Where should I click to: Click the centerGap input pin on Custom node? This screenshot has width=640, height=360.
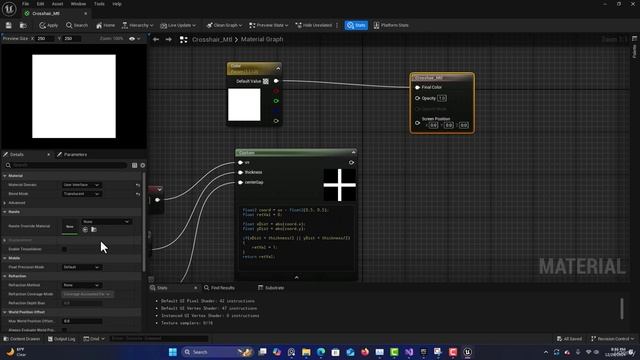[240, 182]
